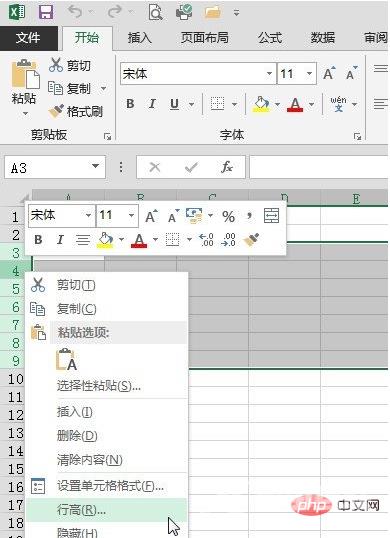The image size is (390, 538).
Task: Choose 剪切(T) in context menu
Action: click(x=107, y=285)
